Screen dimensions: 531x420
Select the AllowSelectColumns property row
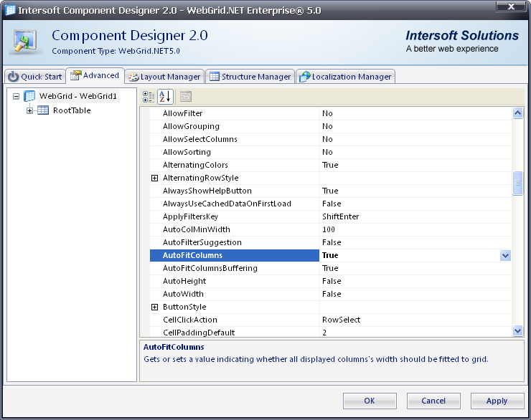[331, 139]
